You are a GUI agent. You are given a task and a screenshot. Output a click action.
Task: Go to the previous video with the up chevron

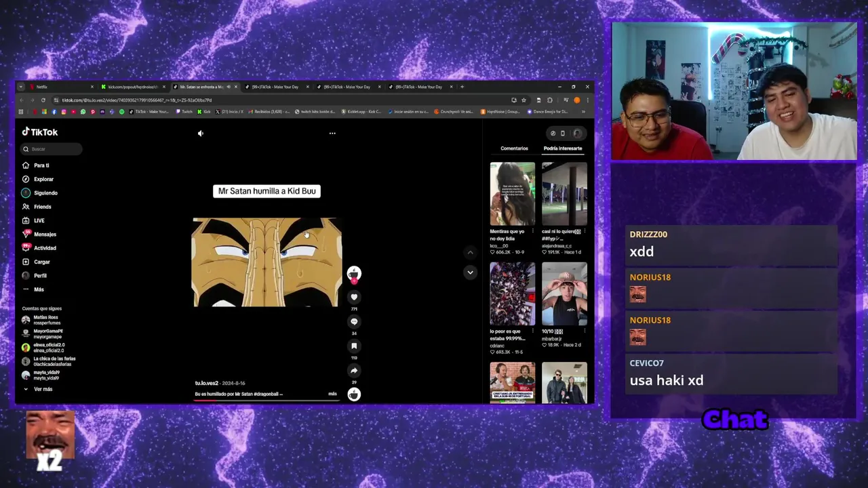tap(470, 252)
